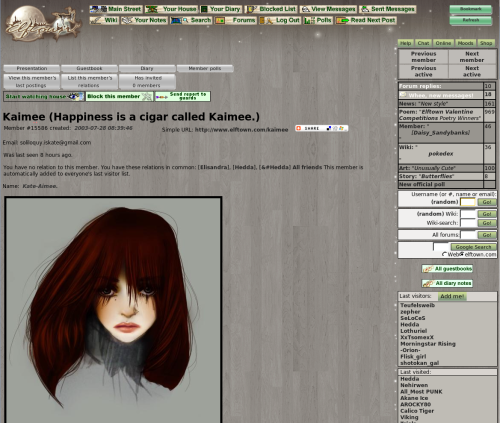Click the green Refresh button
The height and width of the screenshot is (423, 500).
pos(470,20)
